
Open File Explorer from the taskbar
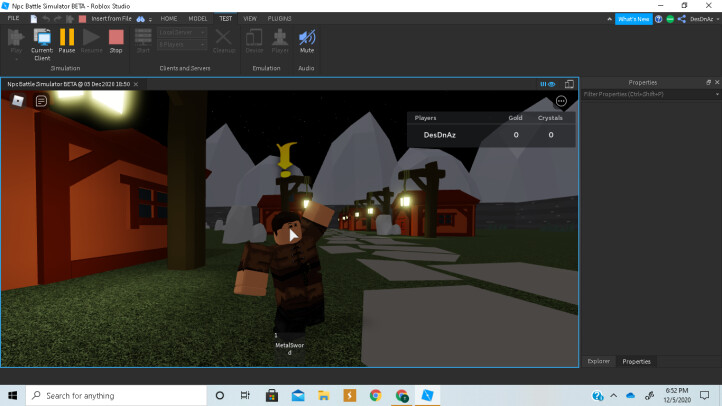(324, 395)
